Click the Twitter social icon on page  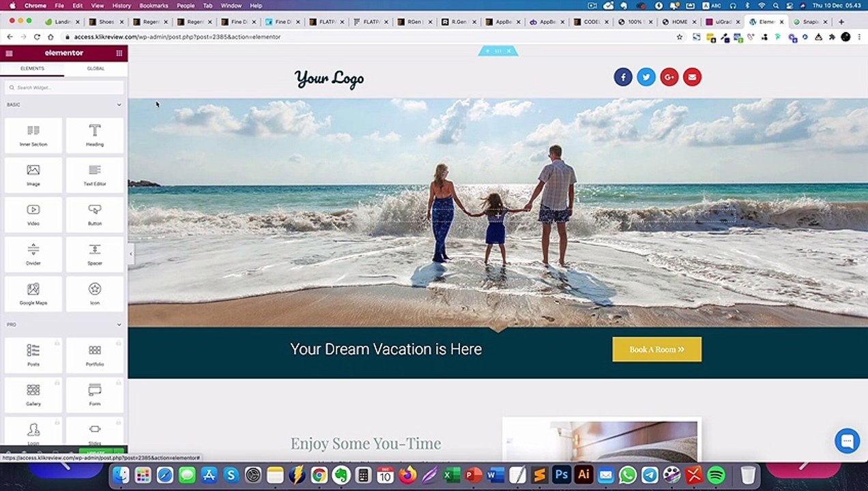coord(646,77)
